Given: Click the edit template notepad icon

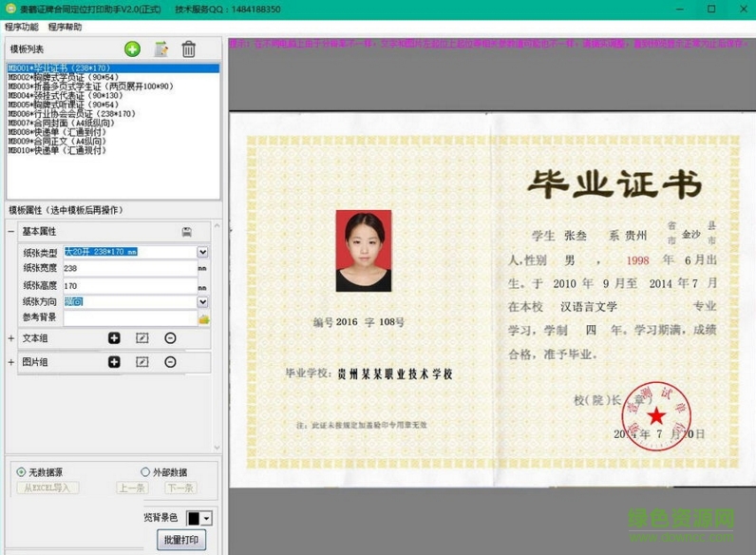Looking at the screenshot, I should point(161,48).
